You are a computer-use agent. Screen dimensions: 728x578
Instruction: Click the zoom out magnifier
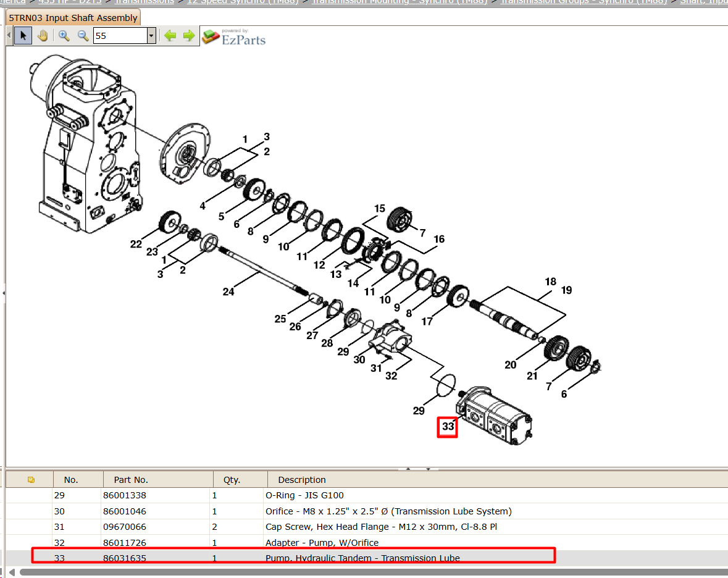pyautogui.click(x=83, y=36)
